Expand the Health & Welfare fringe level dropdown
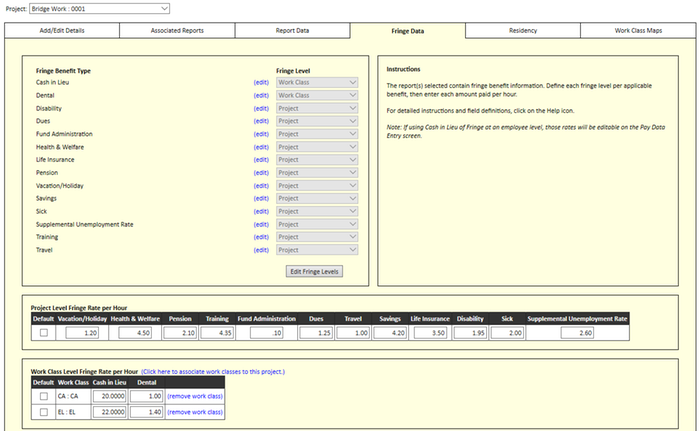Screen dimensions: 700x431 click(317, 147)
